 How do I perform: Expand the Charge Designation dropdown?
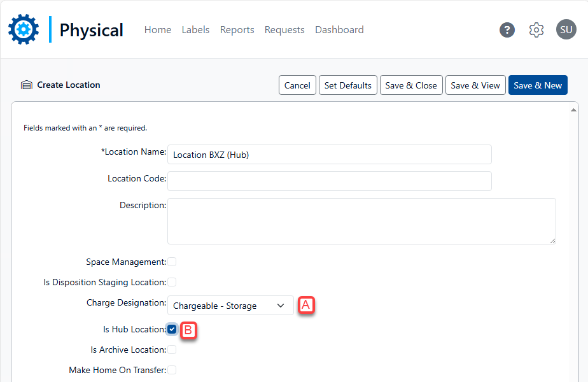pyautogui.click(x=230, y=306)
